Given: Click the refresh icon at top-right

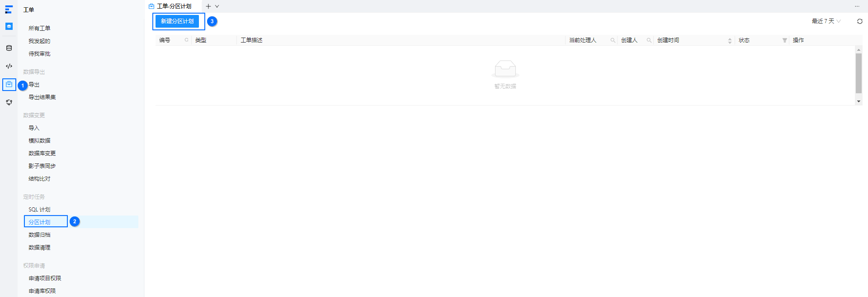Looking at the screenshot, I should (859, 21).
